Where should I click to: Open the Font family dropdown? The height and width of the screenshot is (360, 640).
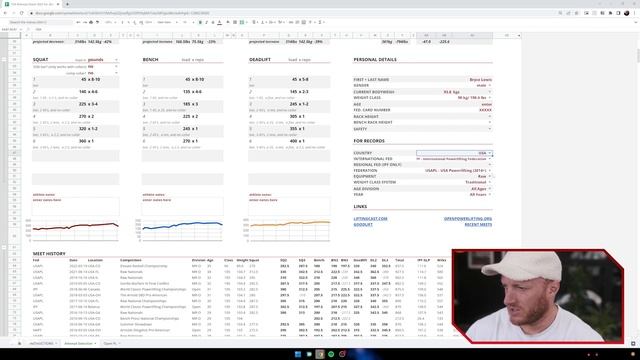coord(166,22)
